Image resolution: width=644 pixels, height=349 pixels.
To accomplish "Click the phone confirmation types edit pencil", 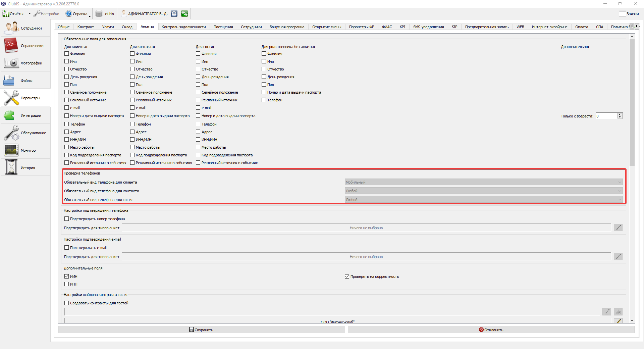I will click(x=618, y=228).
